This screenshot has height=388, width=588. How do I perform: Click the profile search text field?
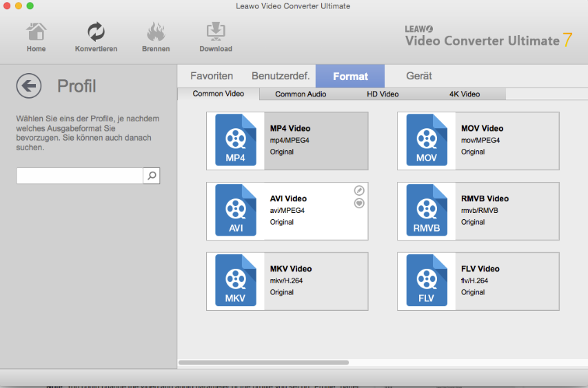[79, 176]
